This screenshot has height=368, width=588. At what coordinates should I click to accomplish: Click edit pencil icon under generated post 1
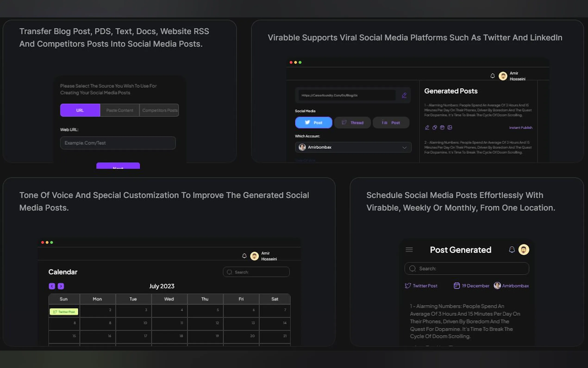tap(427, 127)
